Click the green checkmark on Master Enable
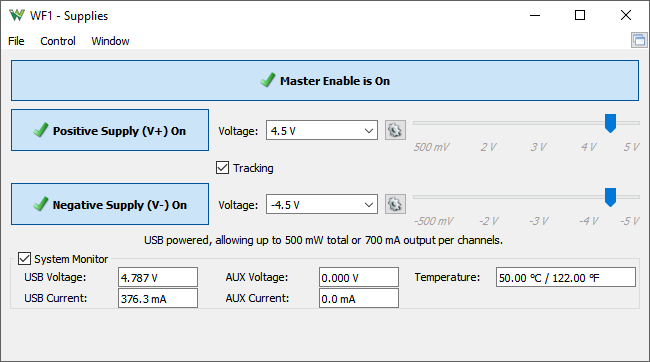Image resolution: width=650 pixels, height=362 pixels. (x=268, y=80)
